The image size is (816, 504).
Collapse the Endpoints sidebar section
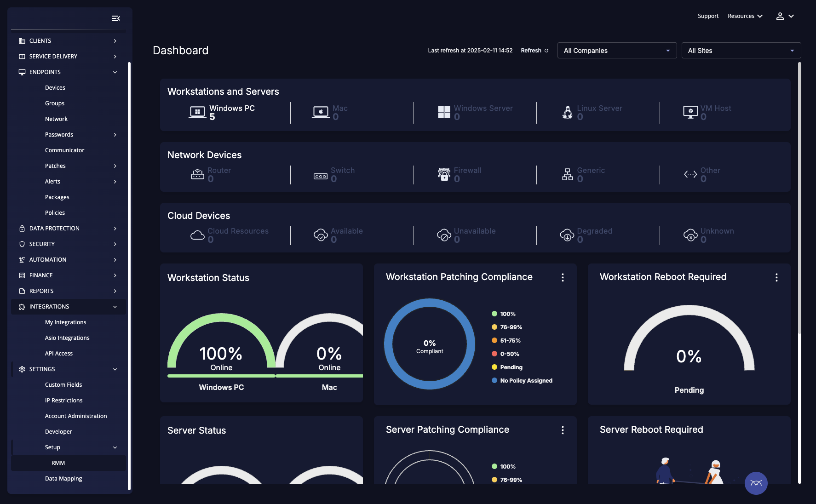[x=68, y=72]
